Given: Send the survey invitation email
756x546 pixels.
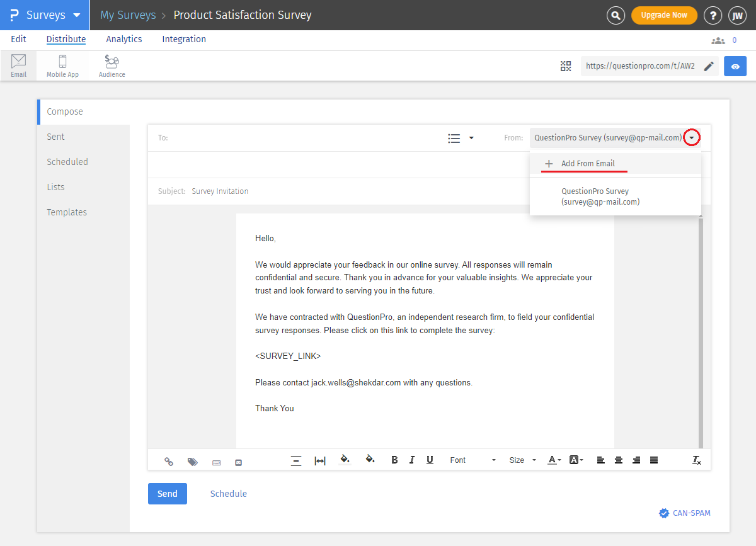Looking at the screenshot, I should 167,494.
